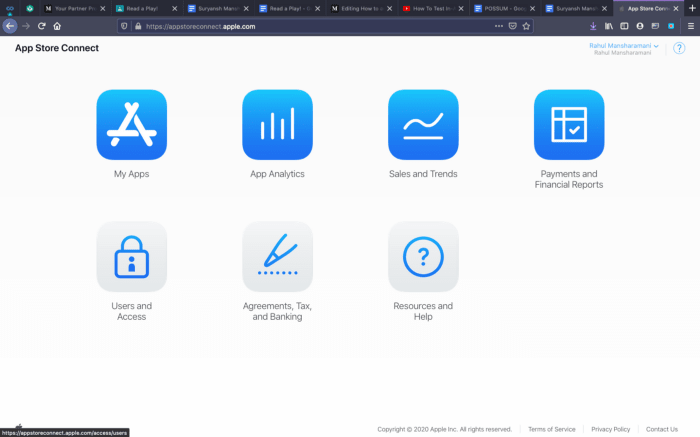The height and width of the screenshot is (437, 700).
Task: Open the Resources and Help icon
Action: pos(423,257)
